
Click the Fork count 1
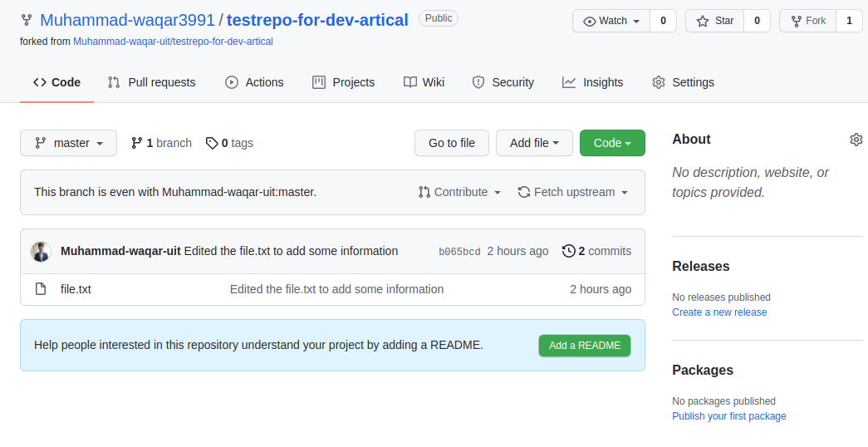click(x=849, y=21)
